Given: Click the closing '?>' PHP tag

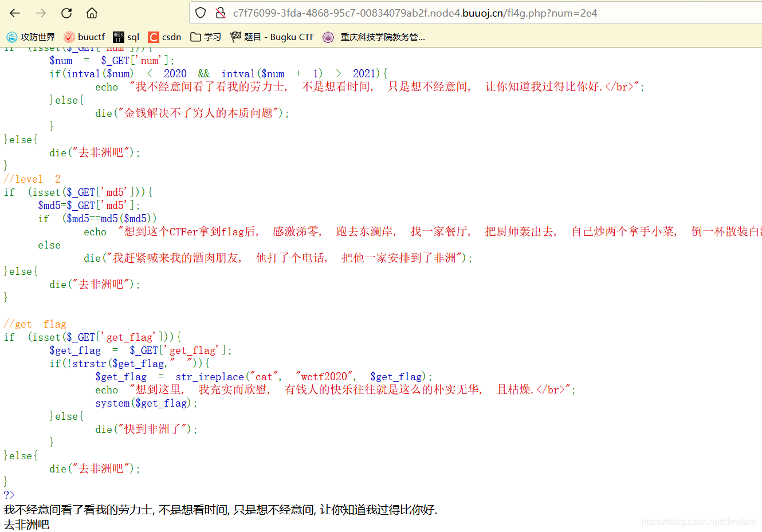Looking at the screenshot, I should tap(9, 495).
